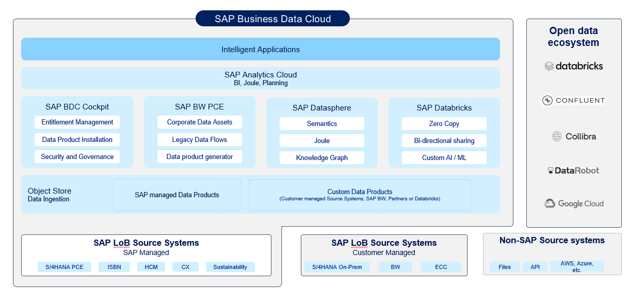
Task: Click the Collibra logo
Action: 573,136
